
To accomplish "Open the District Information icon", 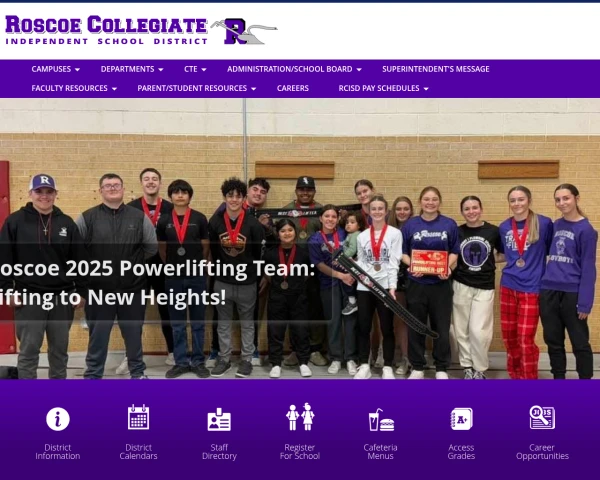I will [58, 419].
